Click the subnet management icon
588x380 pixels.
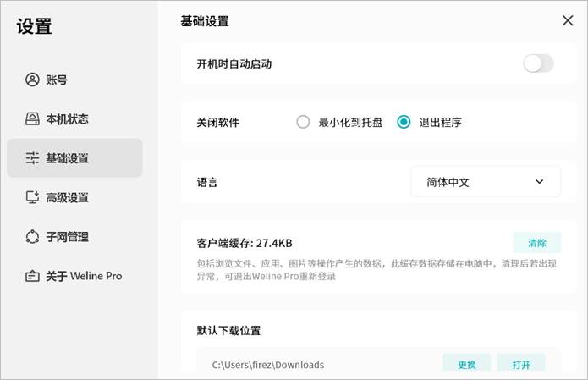tap(33, 237)
